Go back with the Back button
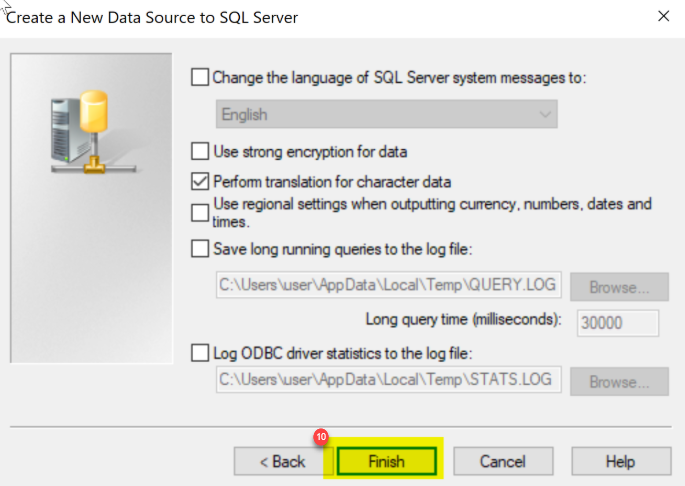This screenshot has height=486, width=685. (283, 461)
